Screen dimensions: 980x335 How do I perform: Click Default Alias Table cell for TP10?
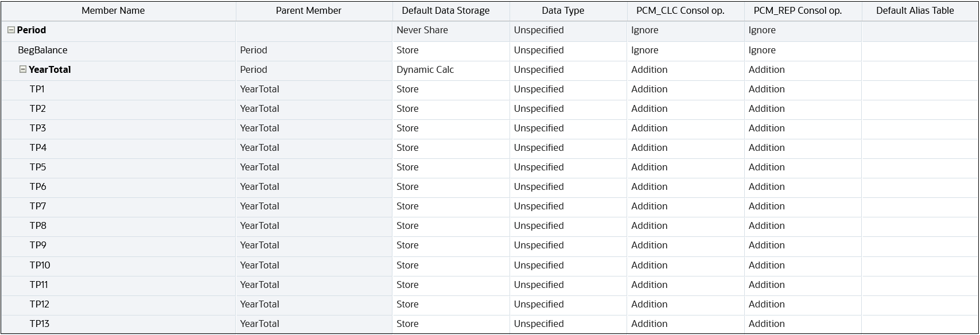pos(920,266)
